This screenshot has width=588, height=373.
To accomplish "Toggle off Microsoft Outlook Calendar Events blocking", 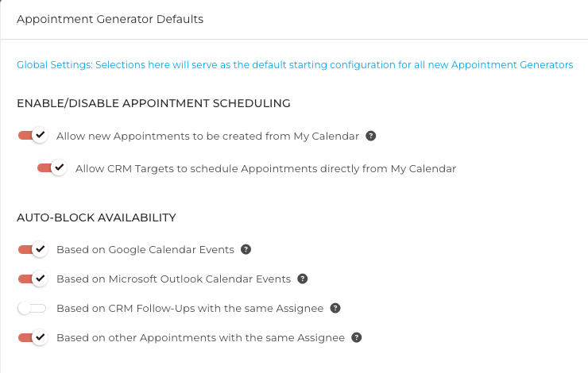I will pos(33,279).
